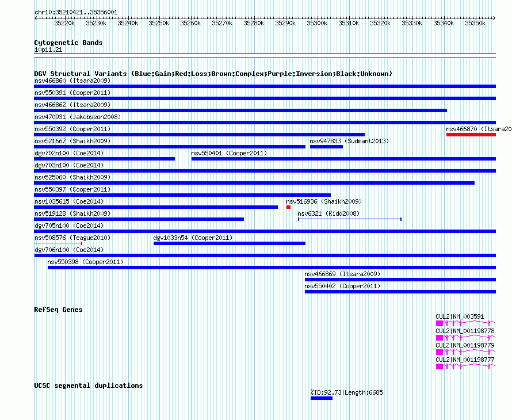This screenshot has width=512, height=420.
Task: Select the blue segmental duplication bar
Action: tap(322, 398)
